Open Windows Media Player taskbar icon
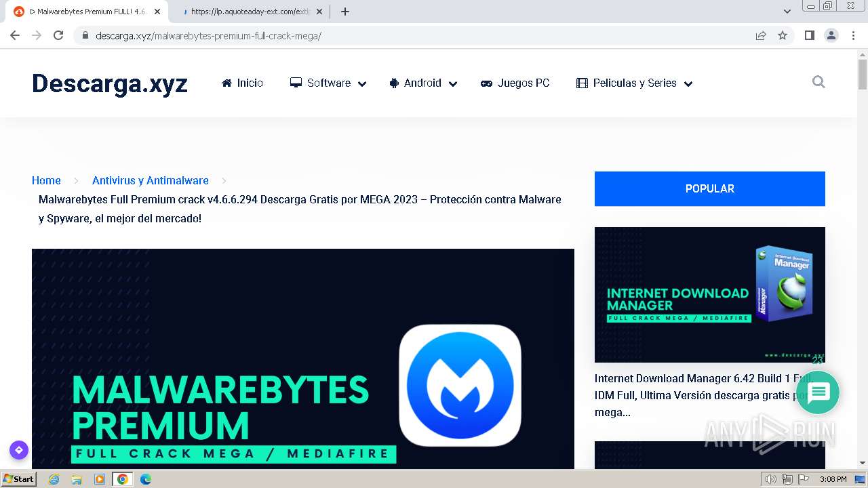Screen dimensions: 868x488 pyautogui.click(x=100, y=479)
